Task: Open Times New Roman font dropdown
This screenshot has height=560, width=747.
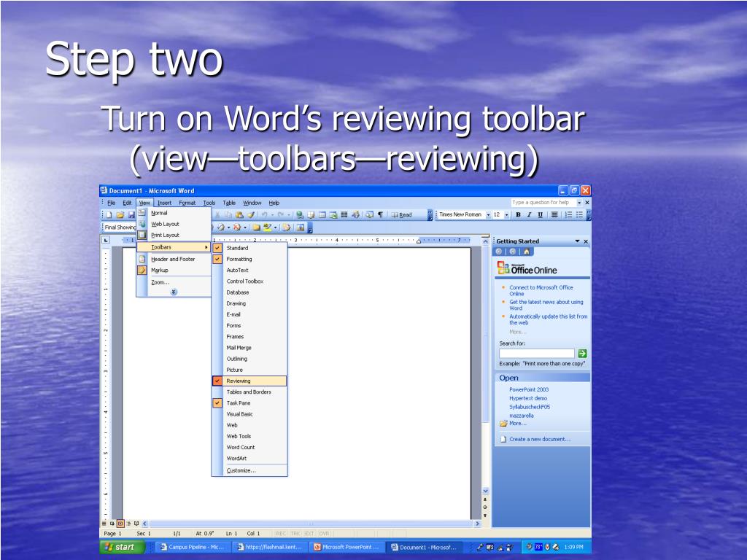Action: pos(488,215)
